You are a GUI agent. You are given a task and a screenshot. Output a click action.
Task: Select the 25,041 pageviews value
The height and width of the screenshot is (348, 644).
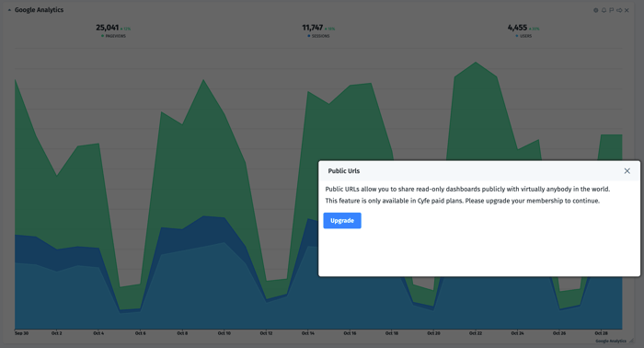[x=108, y=28]
